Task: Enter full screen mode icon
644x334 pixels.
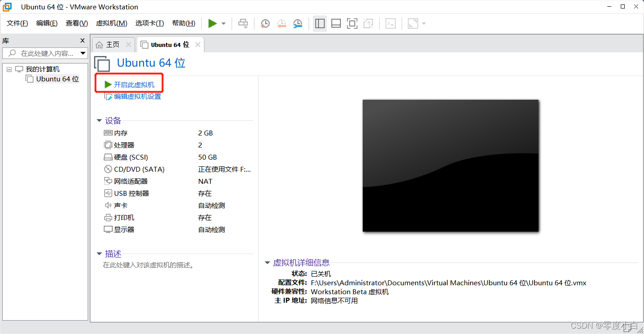Action: (352, 24)
